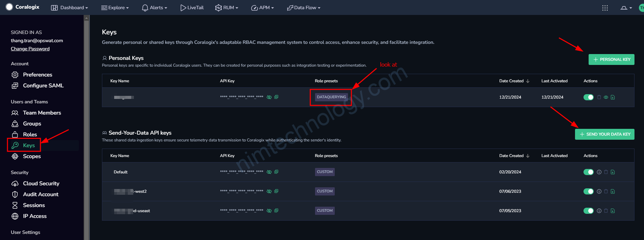Image resolution: width=644 pixels, height=240 pixels.
Task: Delete the personal key using trash icon
Action: point(599,97)
